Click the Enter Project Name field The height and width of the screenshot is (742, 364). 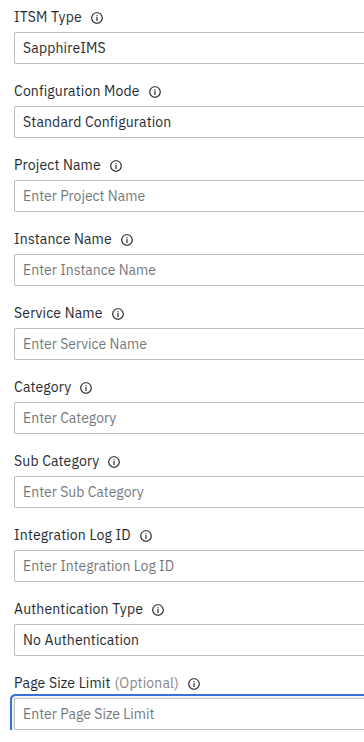click(x=189, y=196)
